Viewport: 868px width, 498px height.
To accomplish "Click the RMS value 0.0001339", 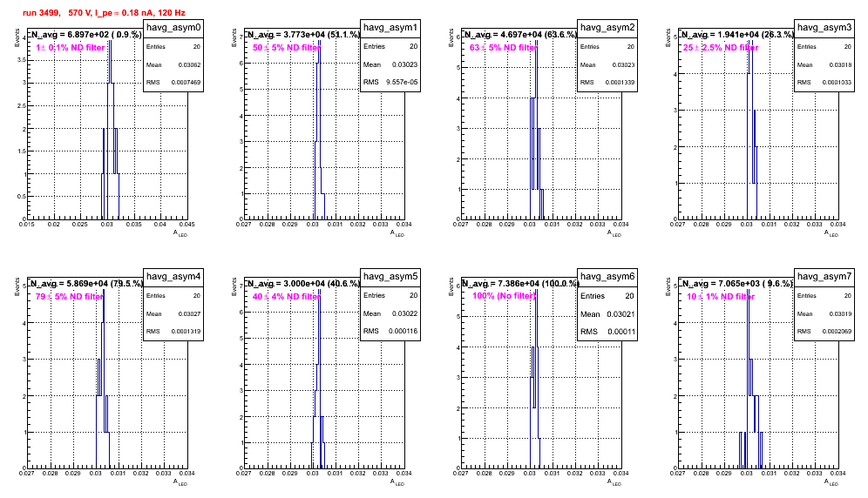I will (x=620, y=83).
